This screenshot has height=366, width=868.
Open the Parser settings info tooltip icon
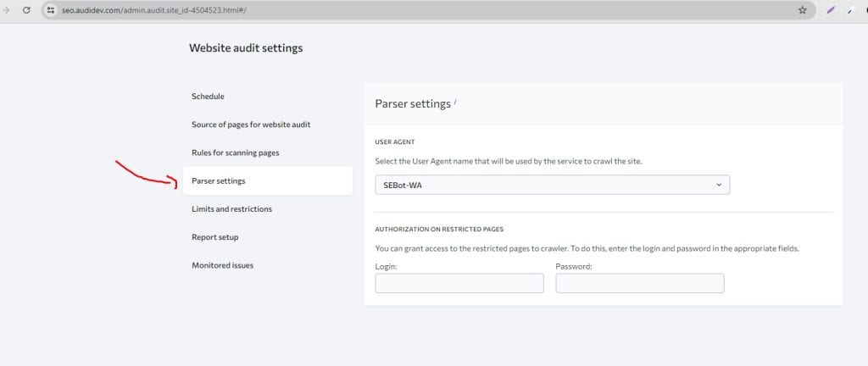(455, 102)
